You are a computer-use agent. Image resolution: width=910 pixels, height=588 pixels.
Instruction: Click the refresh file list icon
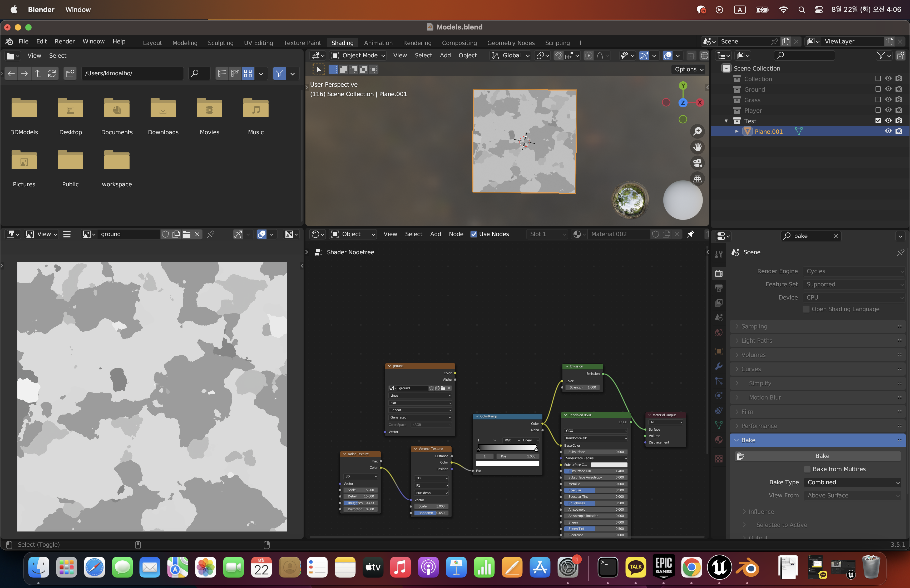click(52, 73)
